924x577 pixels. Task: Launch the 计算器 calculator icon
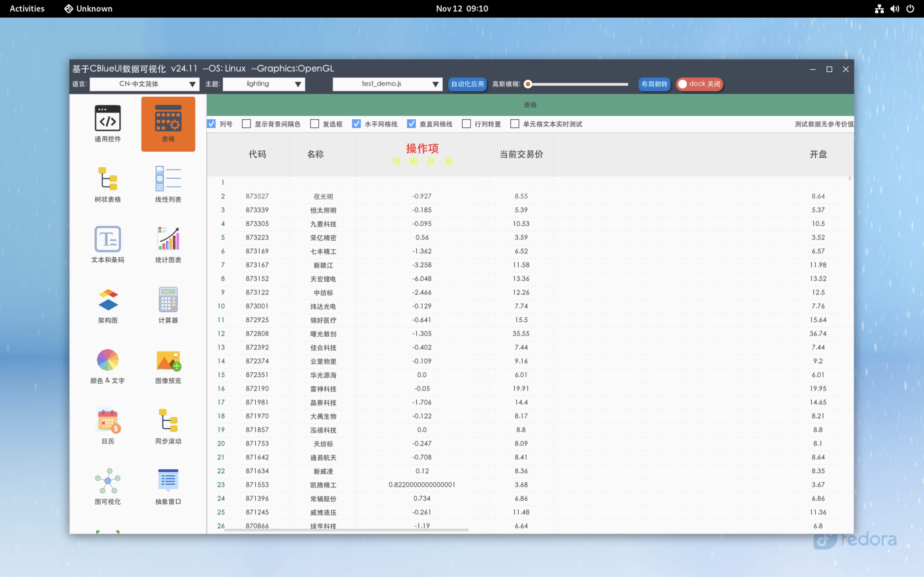(168, 299)
